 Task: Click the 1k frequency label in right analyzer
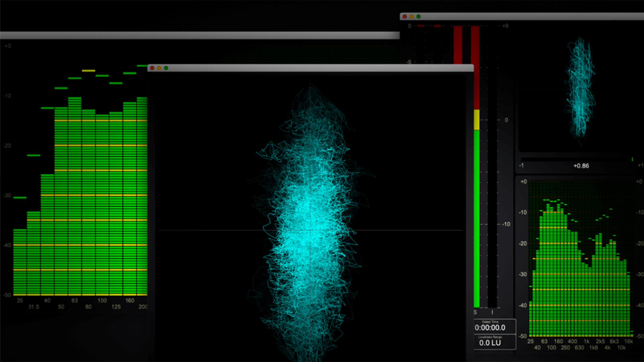click(586, 341)
